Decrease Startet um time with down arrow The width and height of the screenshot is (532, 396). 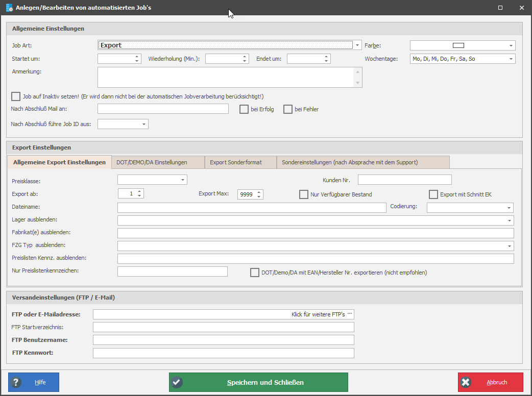(137, 61)
